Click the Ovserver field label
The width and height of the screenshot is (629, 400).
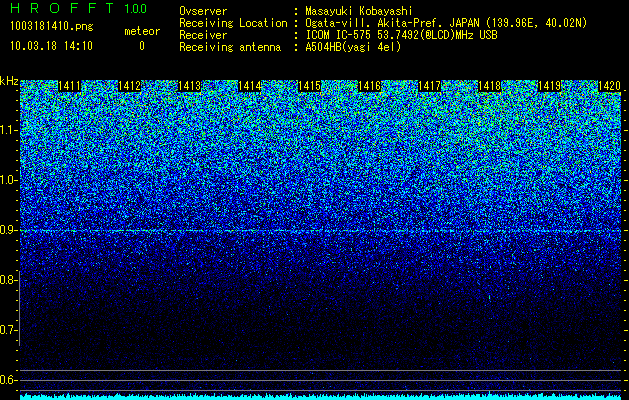[203, 11]
